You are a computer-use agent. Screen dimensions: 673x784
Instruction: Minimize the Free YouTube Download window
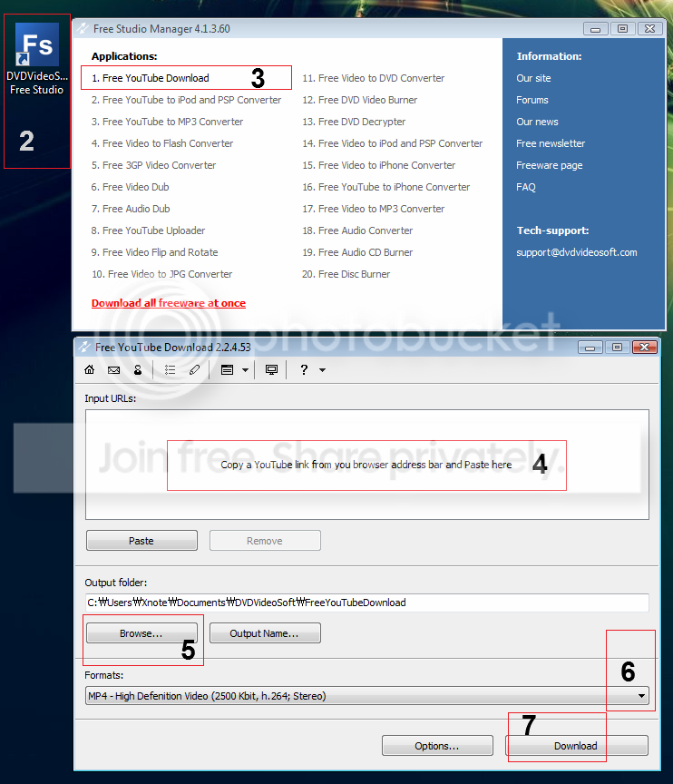tap(590, 347)
